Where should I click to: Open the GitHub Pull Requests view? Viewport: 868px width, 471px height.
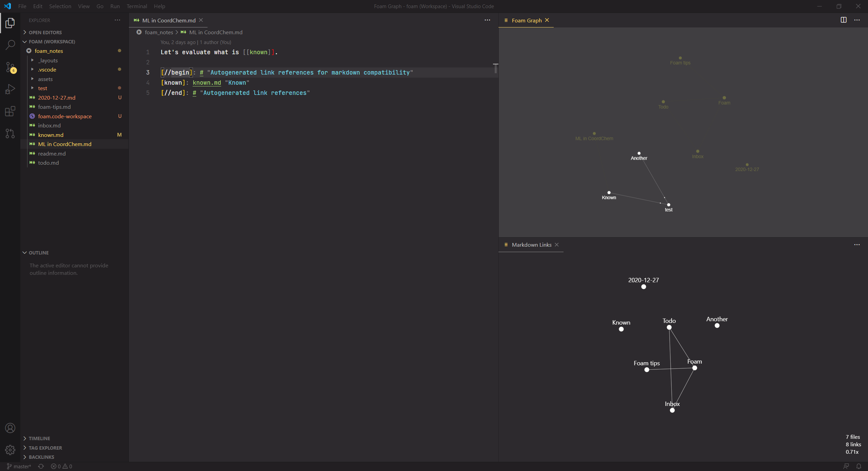pyautogui.click(x=10, y=133)
